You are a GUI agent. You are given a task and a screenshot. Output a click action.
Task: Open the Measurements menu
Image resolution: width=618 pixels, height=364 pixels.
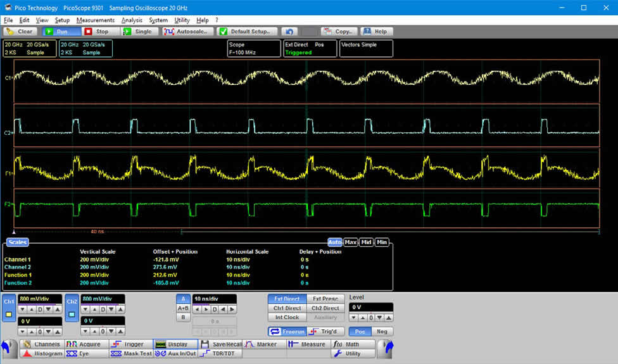pyautogui.click(x=96, y=20)
